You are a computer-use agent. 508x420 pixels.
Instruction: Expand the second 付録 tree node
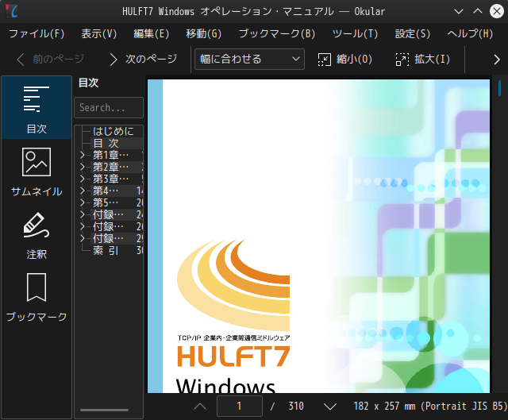pos(83,226)
